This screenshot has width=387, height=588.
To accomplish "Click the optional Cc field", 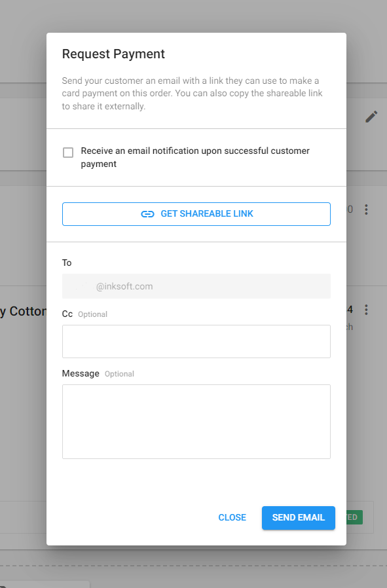I will 196,341.
